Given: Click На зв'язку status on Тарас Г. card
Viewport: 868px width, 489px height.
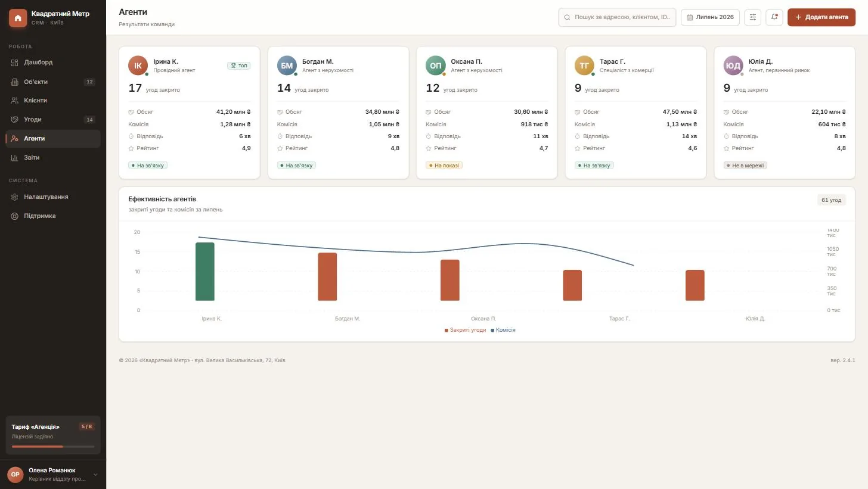Looking at the screenshot, I should point(594,166).
